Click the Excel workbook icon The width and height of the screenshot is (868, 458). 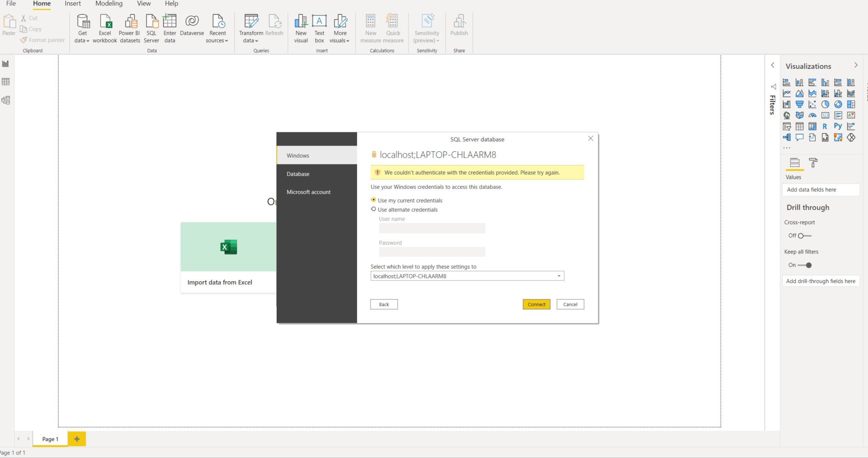[x=105, y=28]
